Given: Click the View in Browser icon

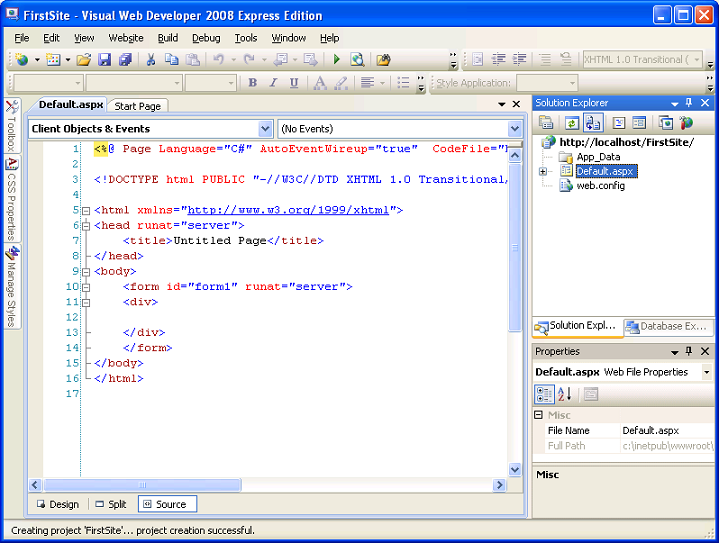Looking at the screenshot, I should pyautogui.click(x=357, y=60).
